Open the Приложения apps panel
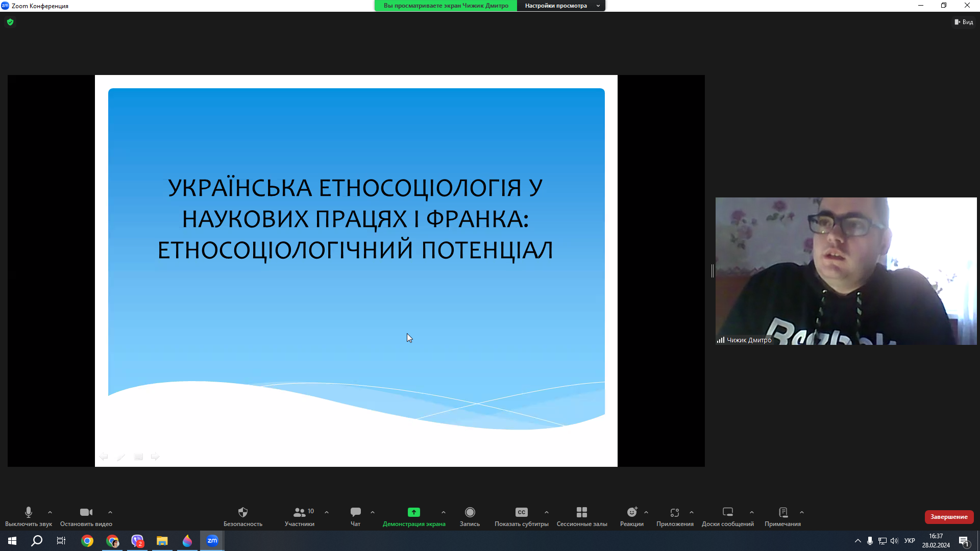 [x=675, y=516]
